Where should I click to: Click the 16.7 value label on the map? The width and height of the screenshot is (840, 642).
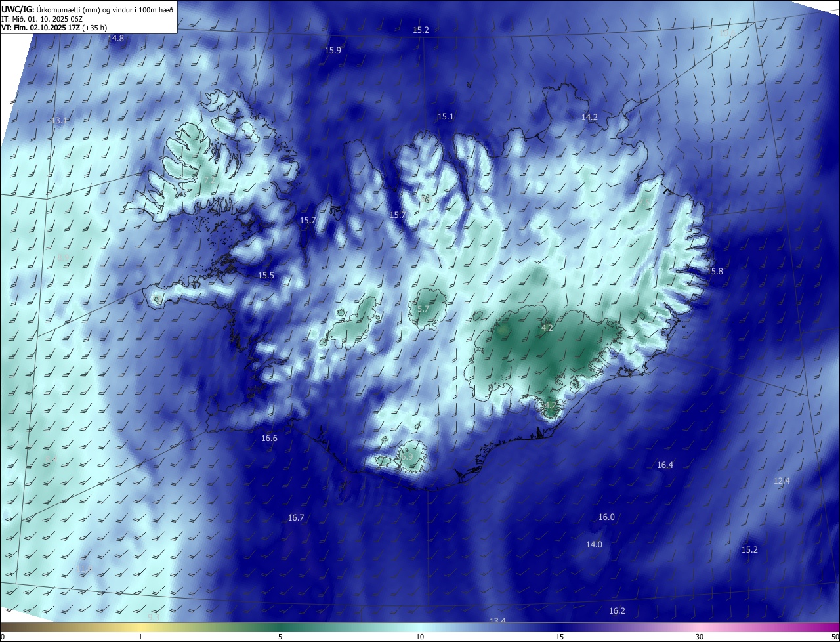click(x=296, y=518)
